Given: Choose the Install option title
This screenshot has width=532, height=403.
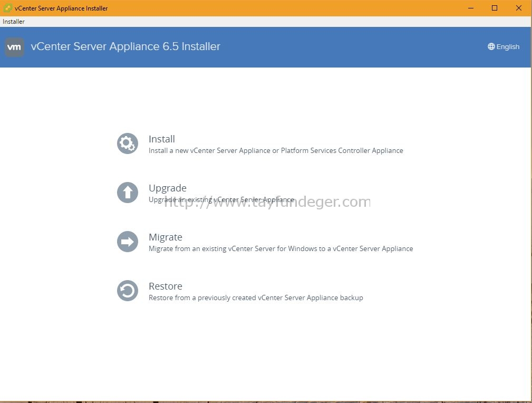Looking at the screenshot, I should pos(162,139).
